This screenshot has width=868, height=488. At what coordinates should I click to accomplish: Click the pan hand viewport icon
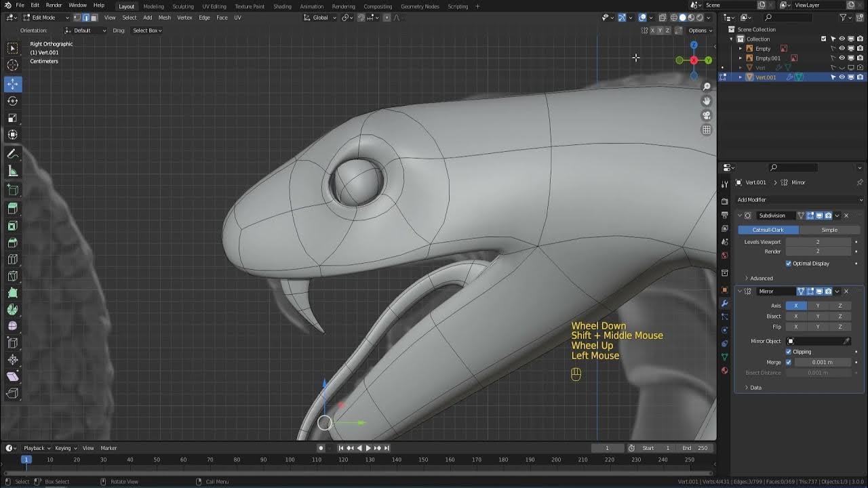[707, 101]
